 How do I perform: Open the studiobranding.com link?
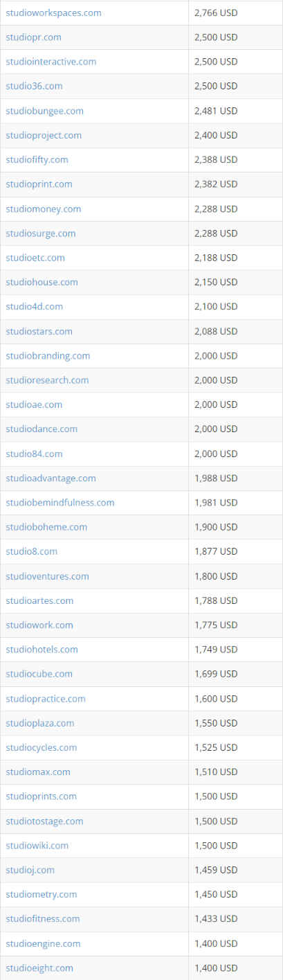click(48, 355)
